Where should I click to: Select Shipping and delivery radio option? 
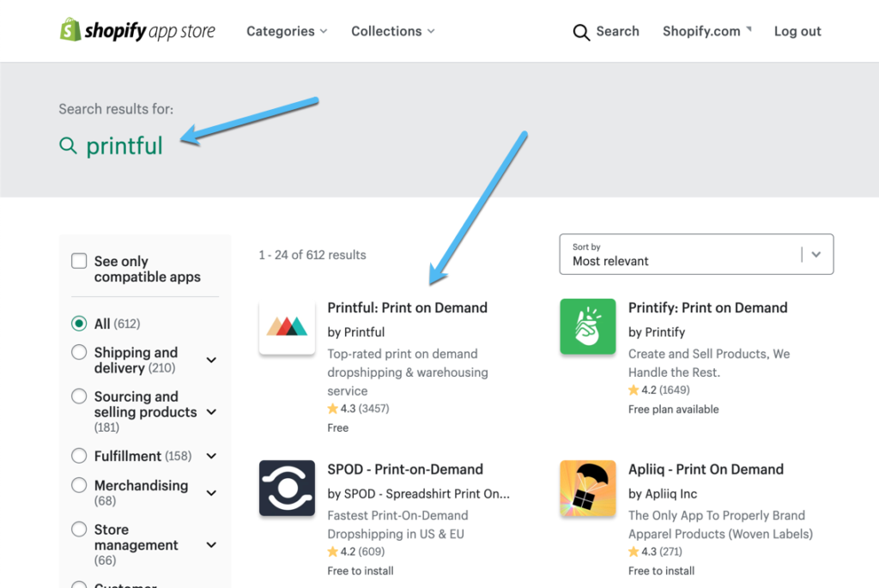point(79,352)
